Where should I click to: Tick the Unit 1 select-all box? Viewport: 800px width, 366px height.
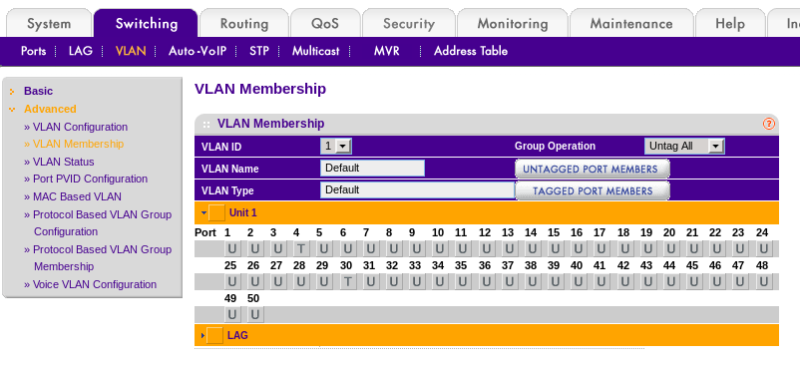(217, 212)
